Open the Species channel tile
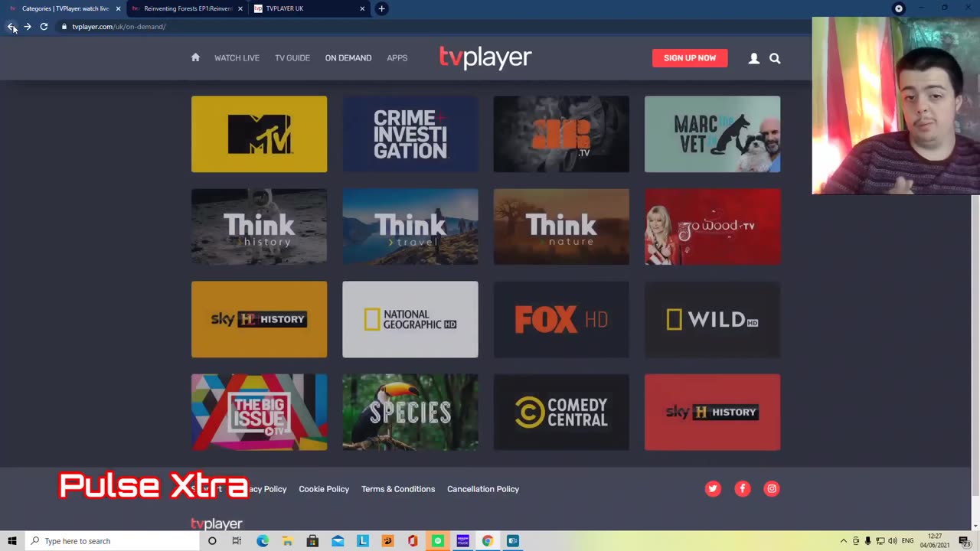This screenshot has width=980, height=551. click(410, 412)
